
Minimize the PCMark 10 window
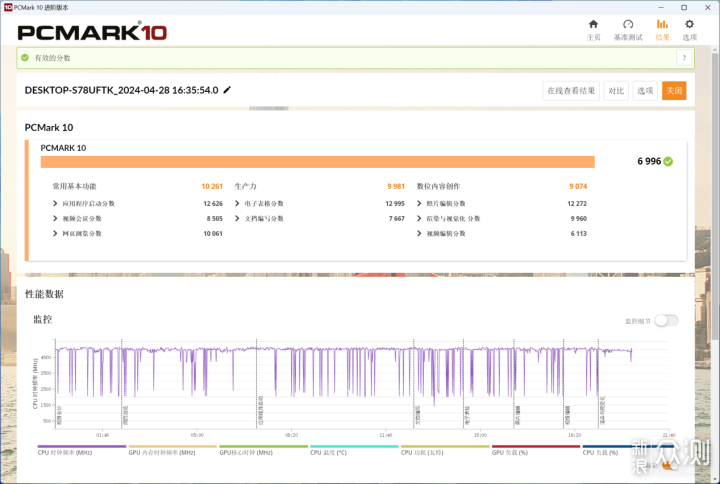[x=661, y=7]
